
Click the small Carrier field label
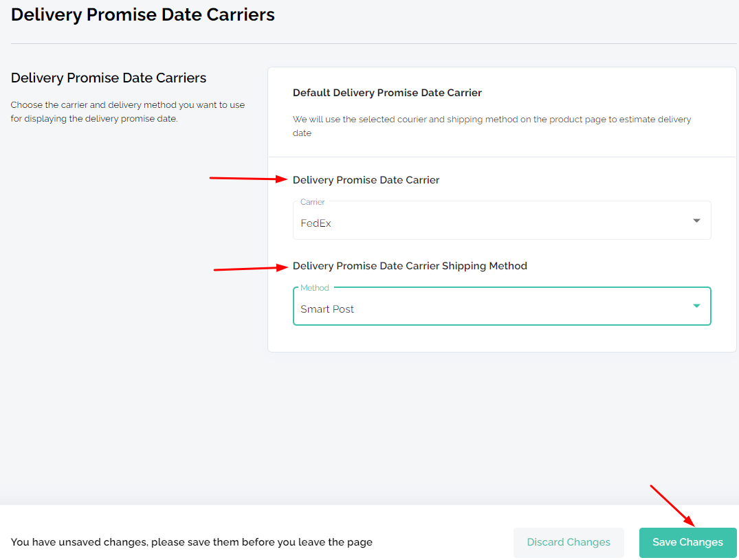point(313,202)
